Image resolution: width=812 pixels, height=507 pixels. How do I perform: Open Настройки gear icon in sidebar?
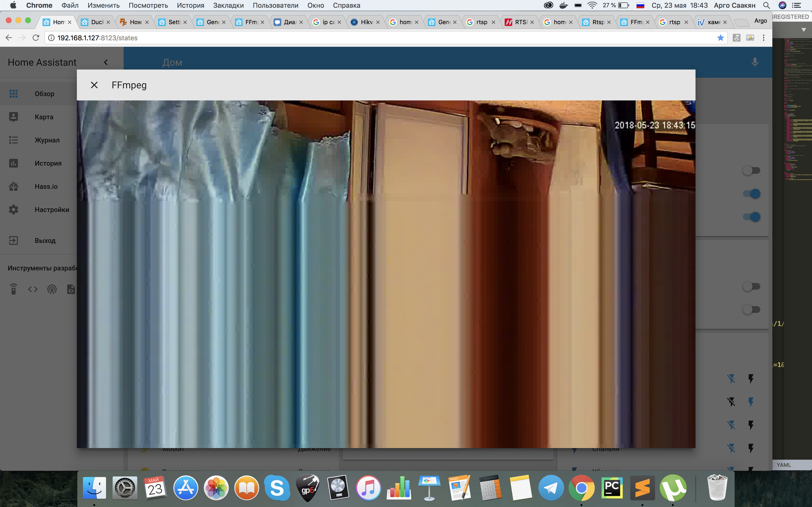click(x=14, y=210)
